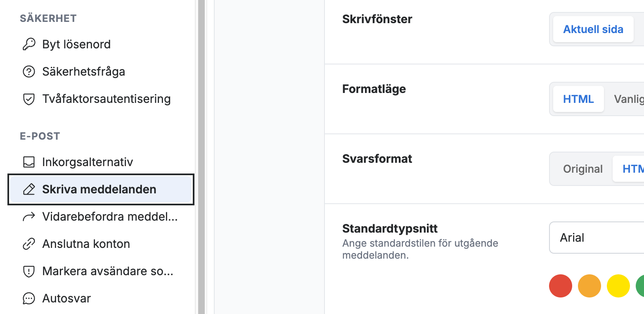The width and height of the screenshot is (644, 314).
Task: Pick the yellow color swatch
Action: click(618, 285)
